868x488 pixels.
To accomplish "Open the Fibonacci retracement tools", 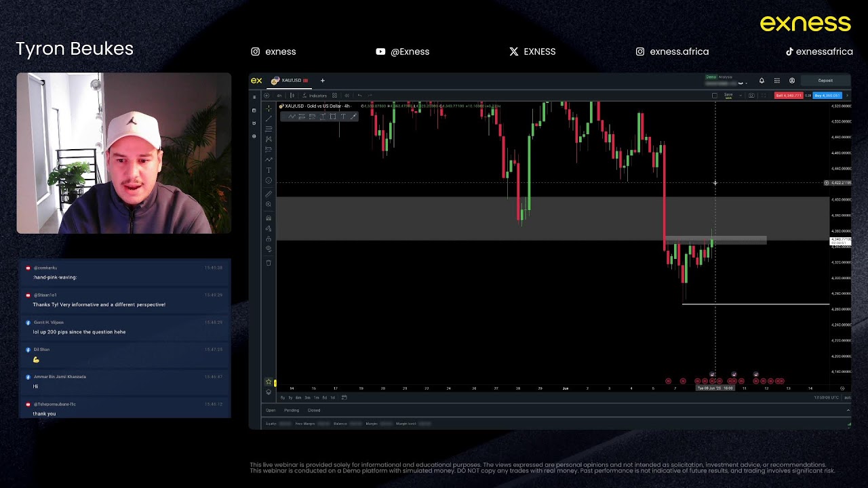I will tap(269, 129).
